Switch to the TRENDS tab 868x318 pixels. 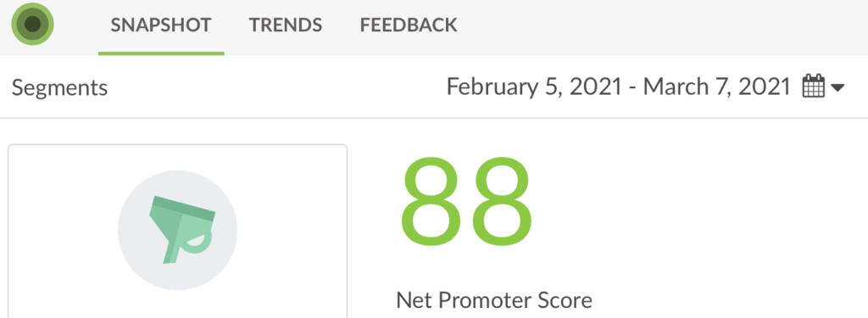click(x=285, y=25)
